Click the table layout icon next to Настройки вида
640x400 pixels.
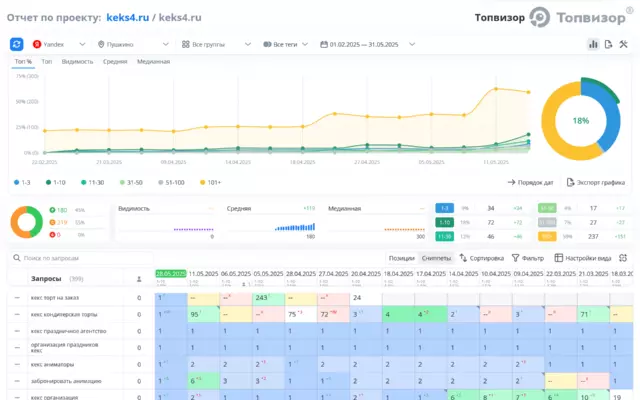(558, 258)
